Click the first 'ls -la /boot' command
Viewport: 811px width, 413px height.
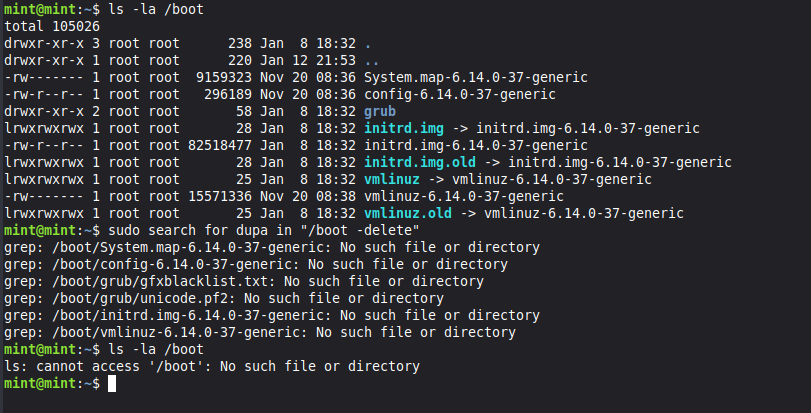click(x=154, y=9)
